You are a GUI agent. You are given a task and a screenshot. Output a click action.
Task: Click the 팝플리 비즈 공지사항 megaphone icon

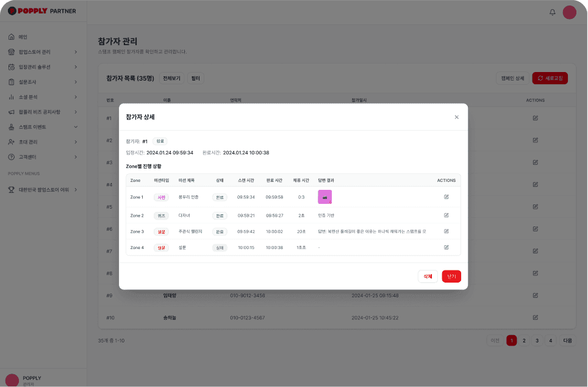pos(11,112)
